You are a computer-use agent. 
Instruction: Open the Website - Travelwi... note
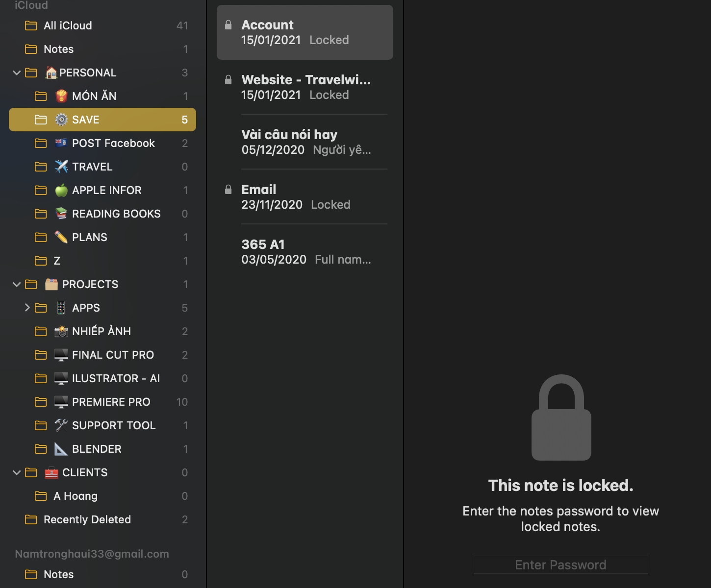click(305, 87)
